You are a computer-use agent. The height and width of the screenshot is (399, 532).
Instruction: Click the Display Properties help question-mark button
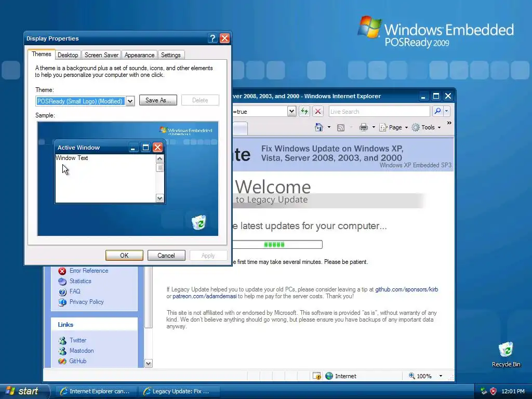click(212, 38)
